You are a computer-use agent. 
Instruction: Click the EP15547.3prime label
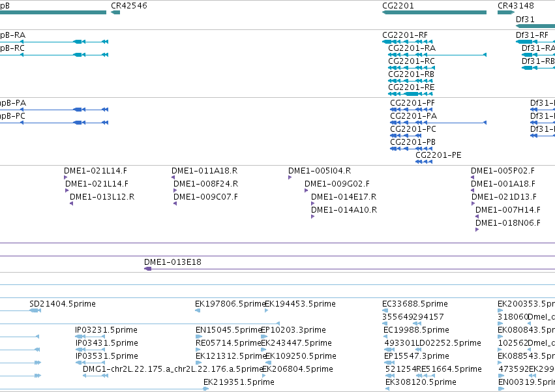[417, 356]
